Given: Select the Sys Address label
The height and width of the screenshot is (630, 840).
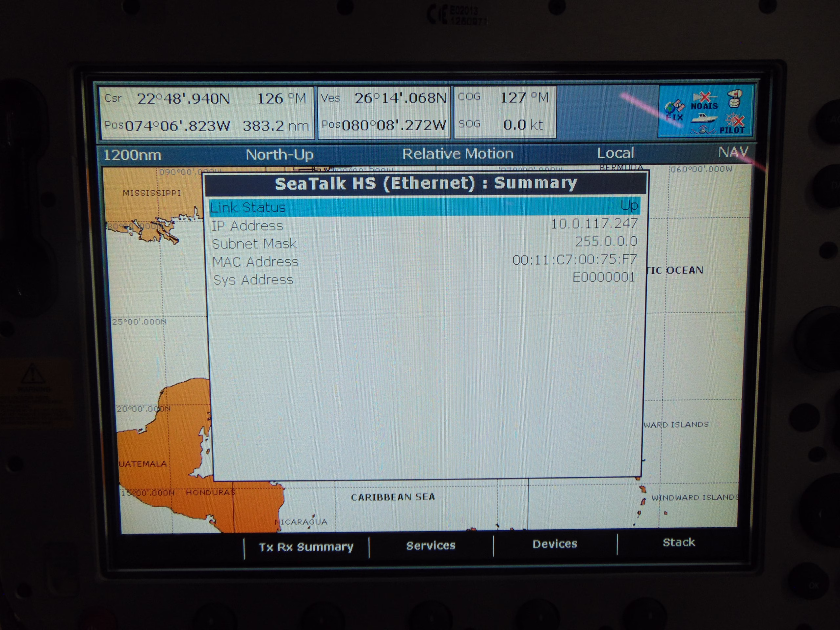Looking at the screenshot, I should pos(253,280).
